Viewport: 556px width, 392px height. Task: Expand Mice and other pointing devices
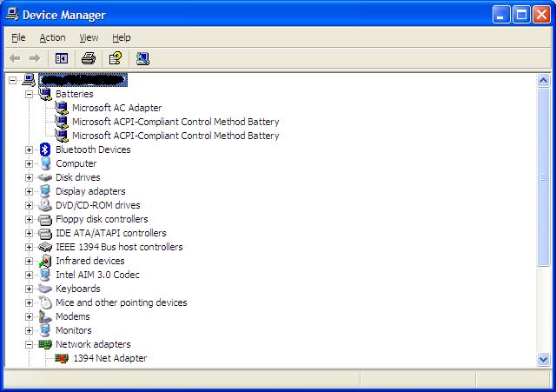(29, 302)
